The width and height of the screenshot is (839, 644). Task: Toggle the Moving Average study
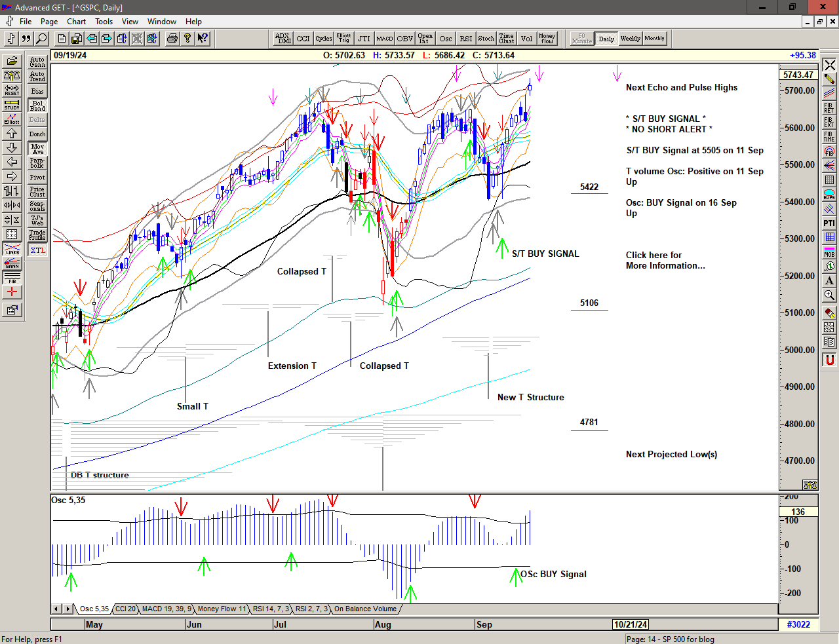37,149
